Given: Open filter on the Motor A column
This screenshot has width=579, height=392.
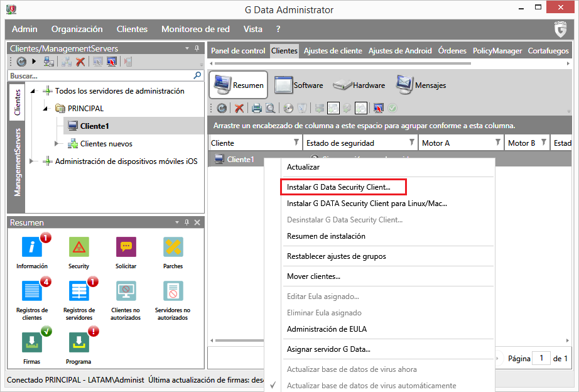Looking at the screenshot, I should tap(498, 142).
